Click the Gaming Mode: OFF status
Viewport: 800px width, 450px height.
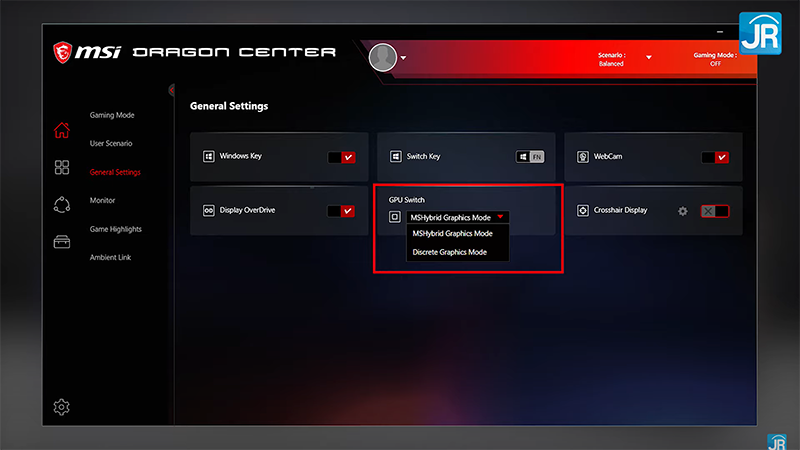click(715, 59)
